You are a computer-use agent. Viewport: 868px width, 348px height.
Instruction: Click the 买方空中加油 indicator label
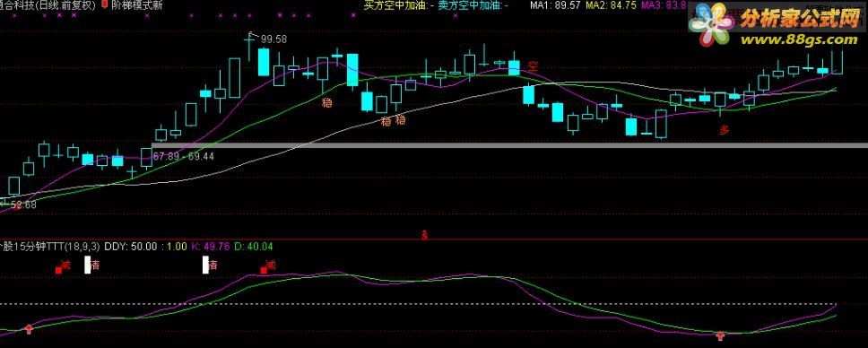pos(395,5)
